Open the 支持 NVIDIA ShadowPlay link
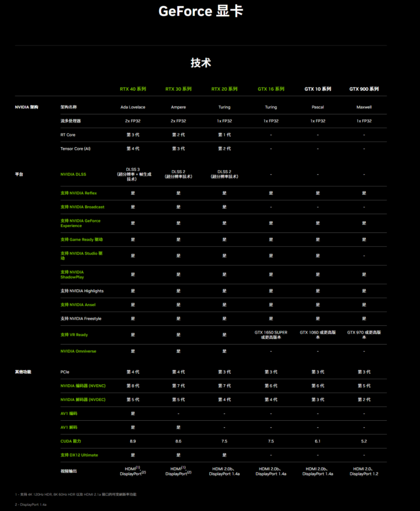 point(72,274)
